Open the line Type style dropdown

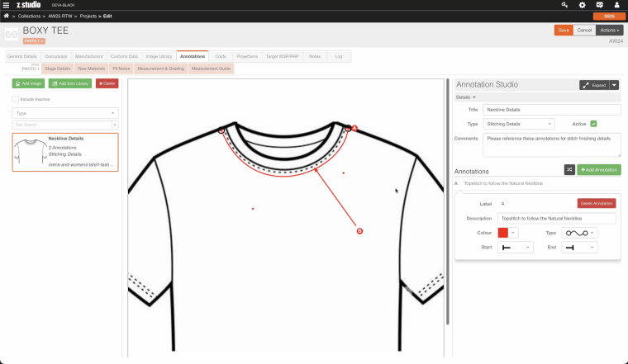(579, 233)
